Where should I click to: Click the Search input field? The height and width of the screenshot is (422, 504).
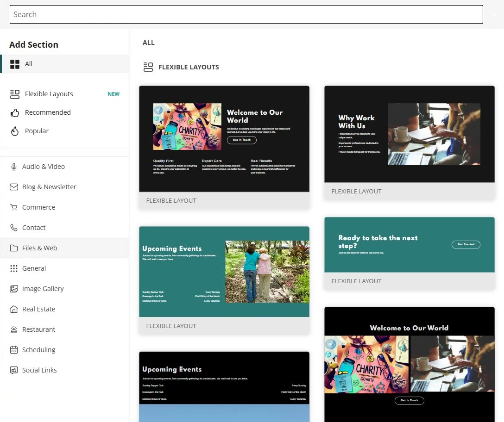246,14
